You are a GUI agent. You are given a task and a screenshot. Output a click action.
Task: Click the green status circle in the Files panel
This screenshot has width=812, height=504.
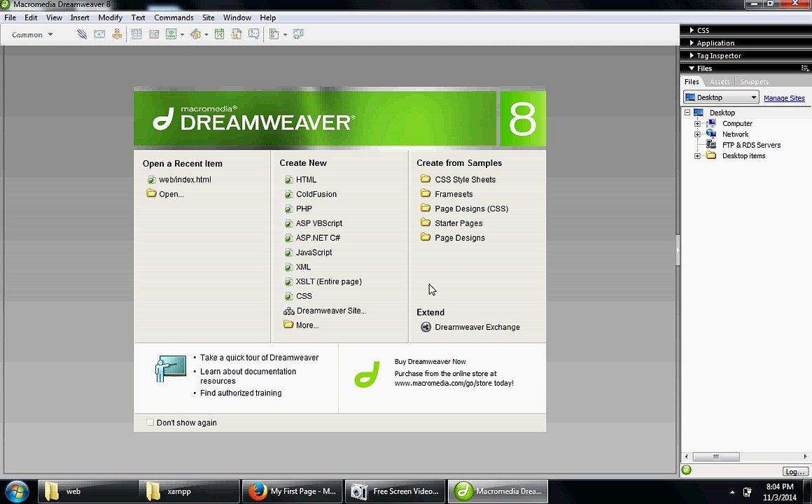tap(687, 470)
